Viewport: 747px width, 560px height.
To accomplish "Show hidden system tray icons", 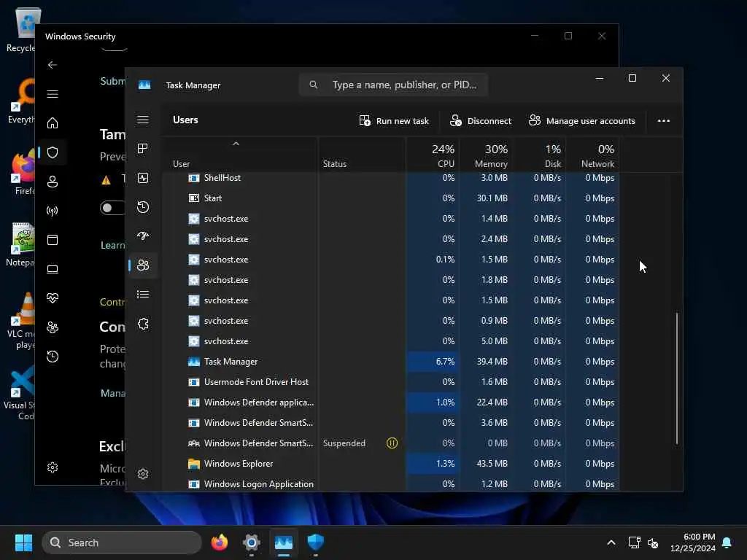I will [611, 542].
